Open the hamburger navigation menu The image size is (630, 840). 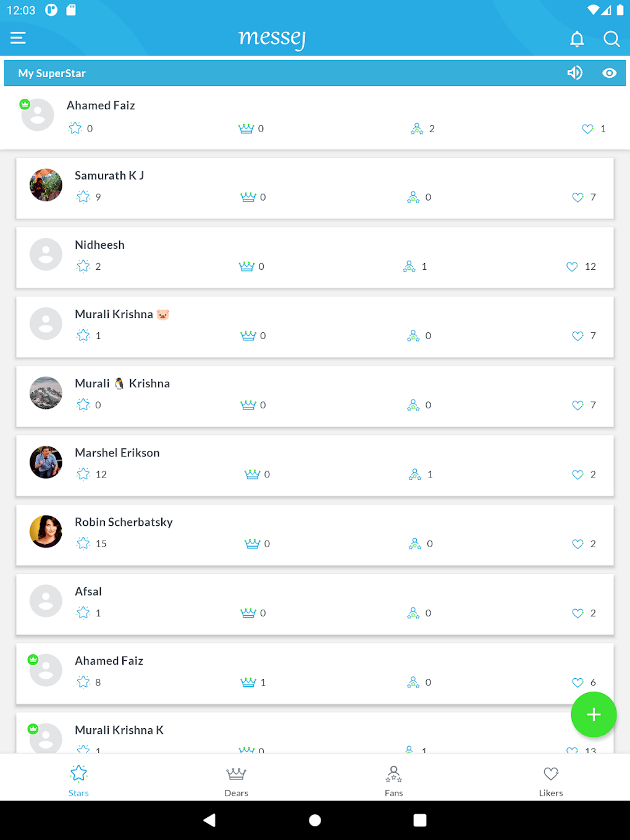[x=19, y=38]
